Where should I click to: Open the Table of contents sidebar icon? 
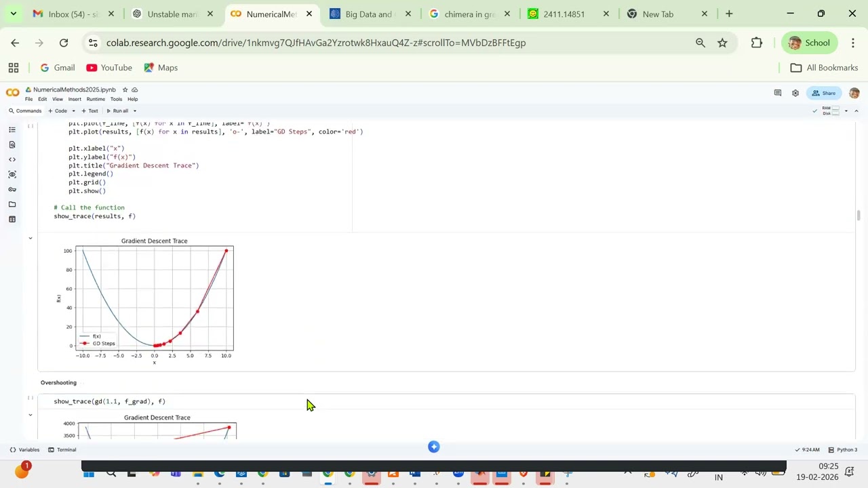coord(12,129)
